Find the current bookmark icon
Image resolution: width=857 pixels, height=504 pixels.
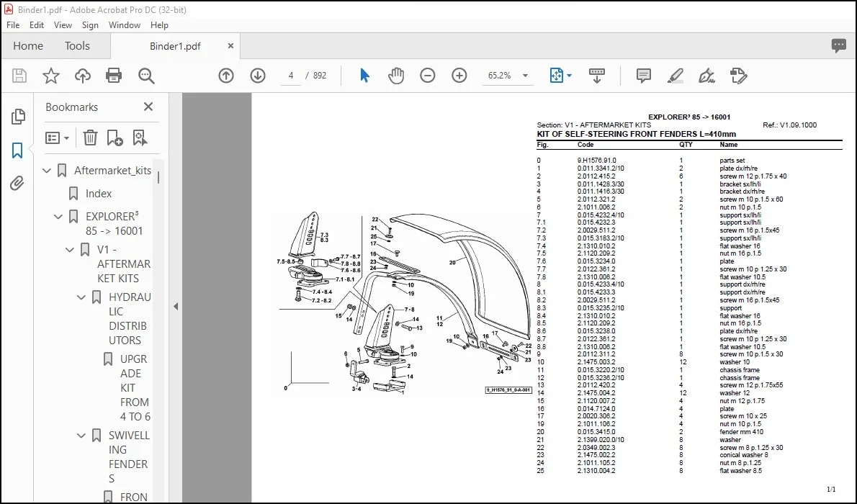tap(140, 138)
